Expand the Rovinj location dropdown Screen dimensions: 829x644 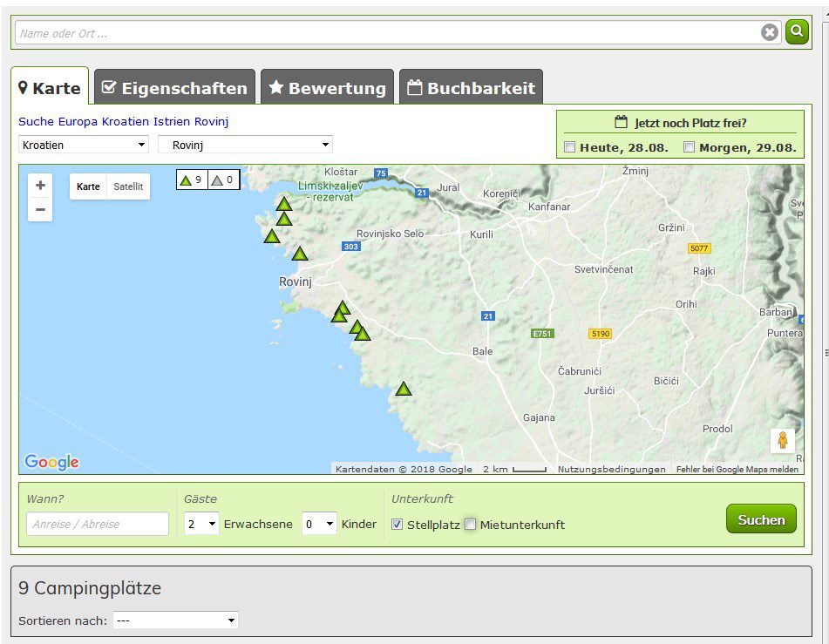245,145
